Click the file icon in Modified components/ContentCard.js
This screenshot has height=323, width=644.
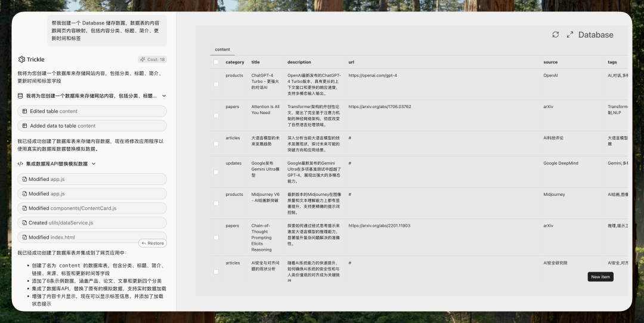24,208
